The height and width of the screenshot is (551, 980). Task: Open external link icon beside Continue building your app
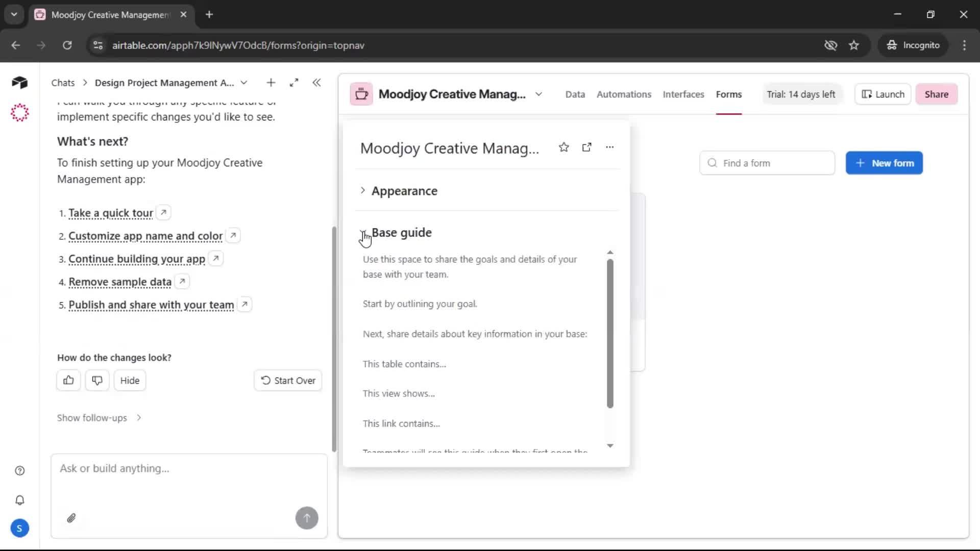tap(216, 258)
